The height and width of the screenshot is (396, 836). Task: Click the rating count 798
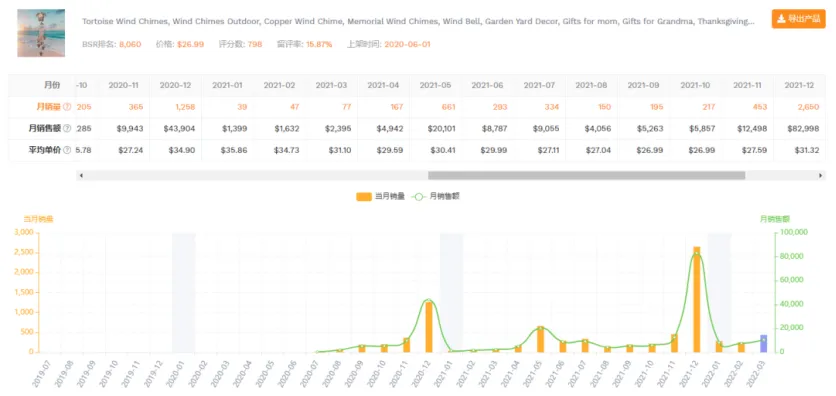(x=255, y=44)
